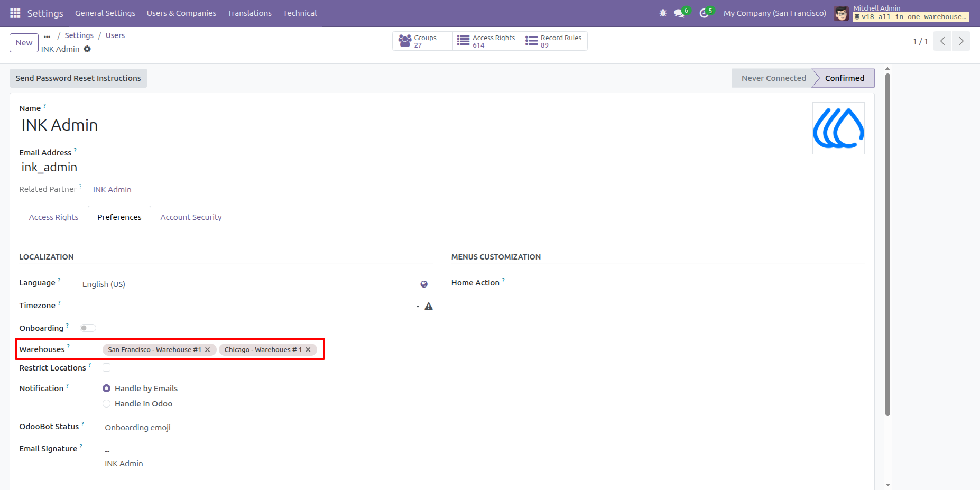Click Send Password Reset Instructions button
This screenshot has height=490, width=980.
[x=78, y=78]
